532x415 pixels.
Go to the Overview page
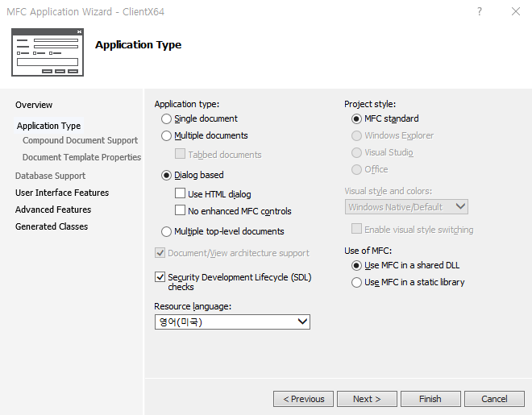(x=34, y=105)
